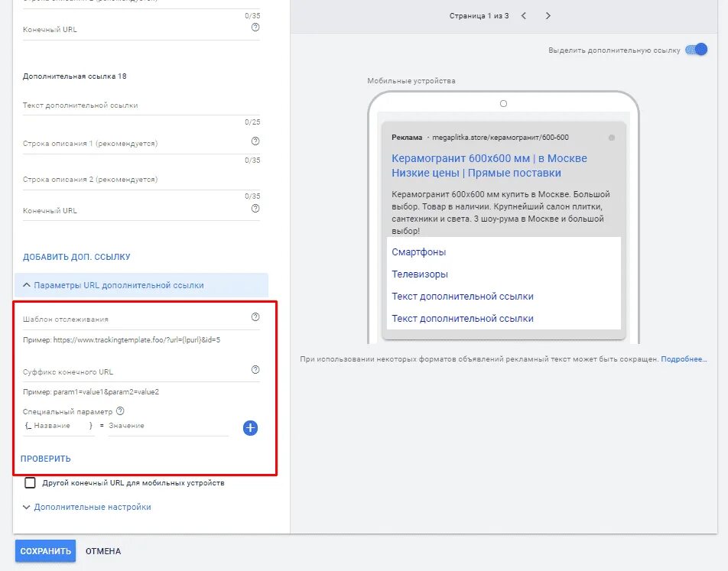The image size is (728, 571).
Task: Open help for Строка описания 1 field
Action: (x=255, y=141)
